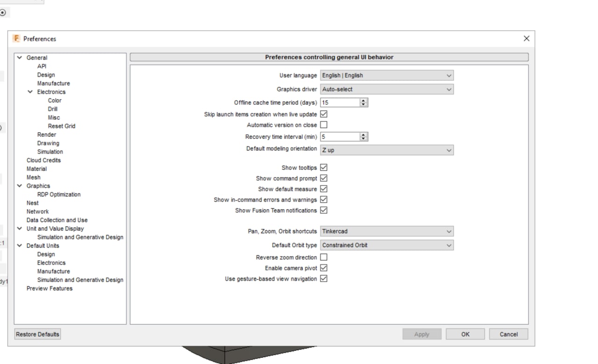598x364 pixels.
Task: Uncheck Use gesture-based view navigation
Action: tap(324, 279)
